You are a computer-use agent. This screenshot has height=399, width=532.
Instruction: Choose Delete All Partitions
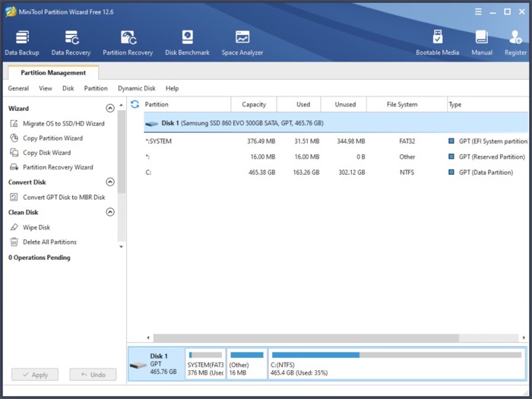pos(49,242)
